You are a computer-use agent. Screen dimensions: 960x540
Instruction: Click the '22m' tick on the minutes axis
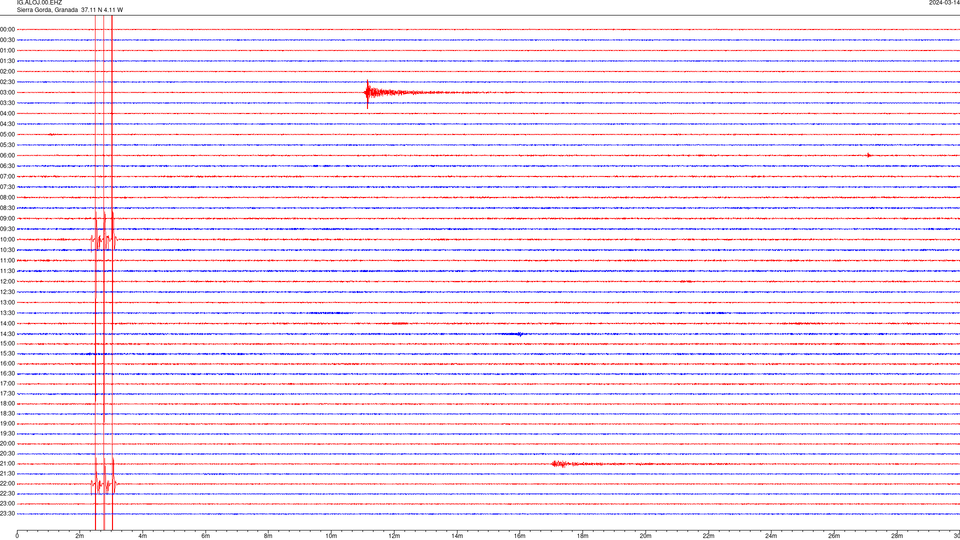coord(708,536)
